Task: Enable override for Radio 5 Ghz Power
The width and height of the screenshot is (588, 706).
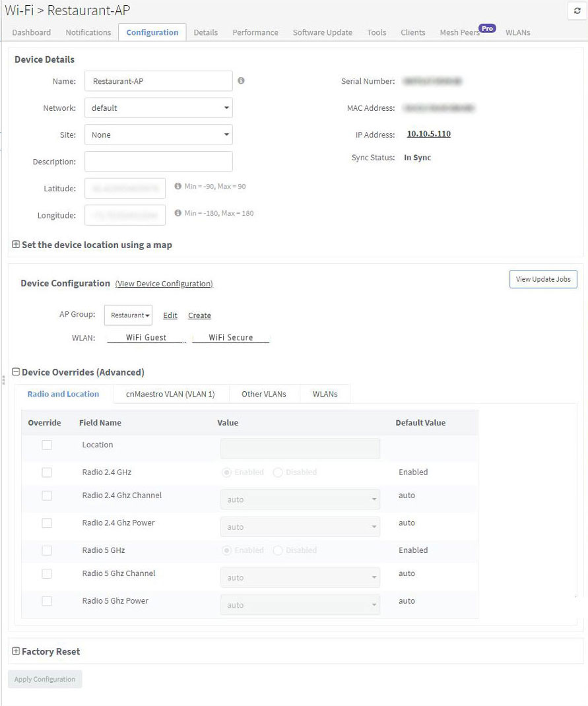Action: click(x=47, y=601)
